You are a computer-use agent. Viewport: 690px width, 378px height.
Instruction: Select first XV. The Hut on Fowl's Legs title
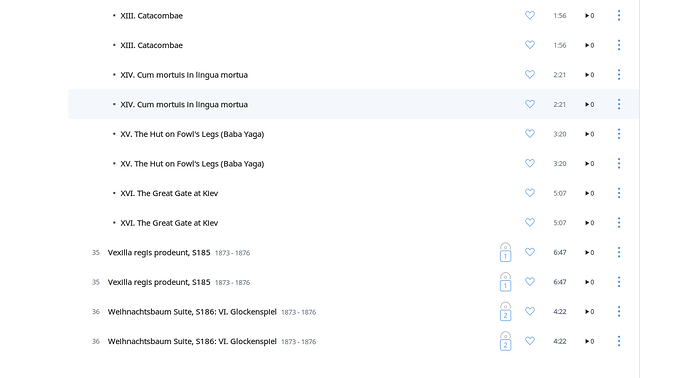(x=192, y=134)
